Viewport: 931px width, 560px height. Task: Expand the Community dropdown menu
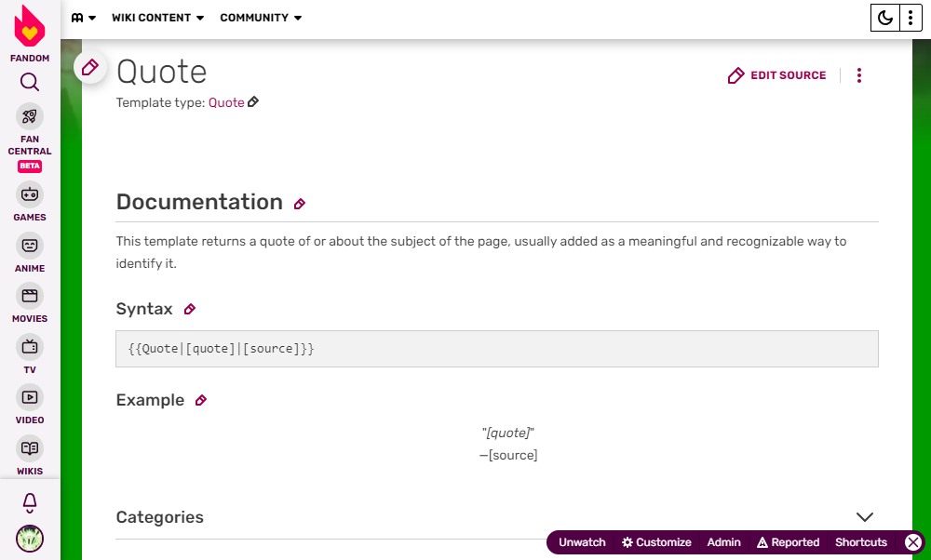pyautogui.click(x=261, y=18)
